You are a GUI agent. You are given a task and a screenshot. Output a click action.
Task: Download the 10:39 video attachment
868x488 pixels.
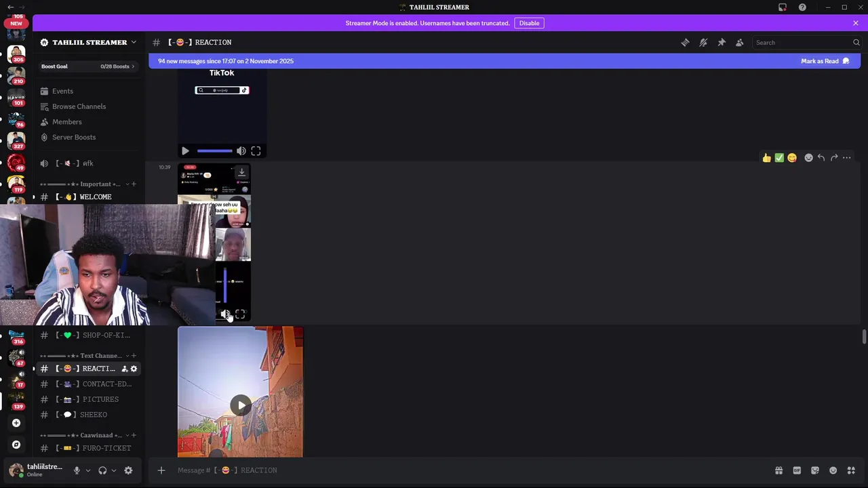pyautogui.click(x=241, y=172)
